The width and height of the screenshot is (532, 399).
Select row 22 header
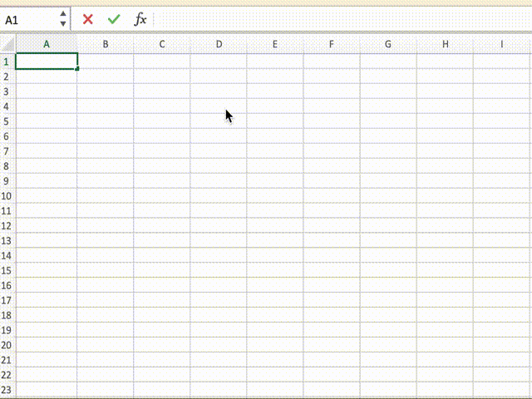[6, 375]
